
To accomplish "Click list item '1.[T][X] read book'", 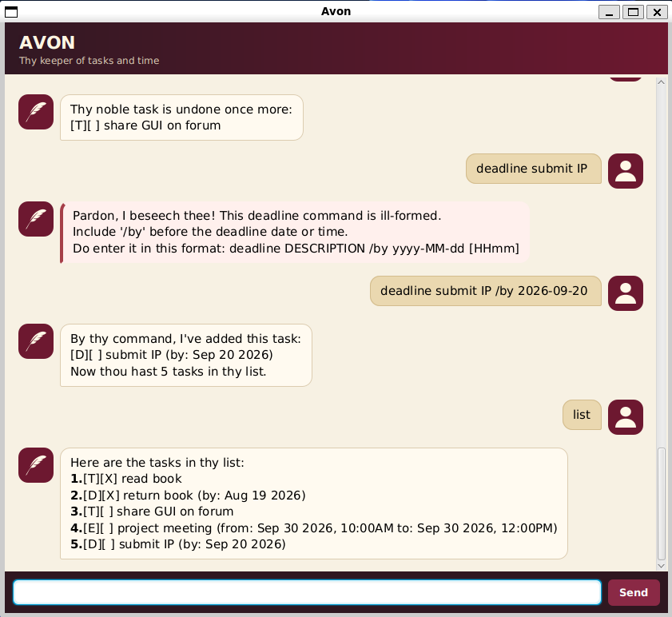I will (x=126, y=479).
